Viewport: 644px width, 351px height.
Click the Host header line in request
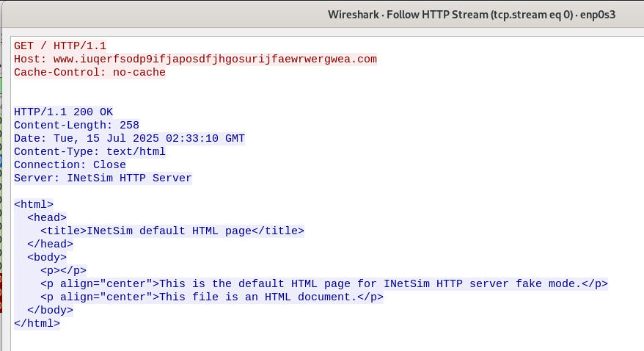click(x=195, y=59)
